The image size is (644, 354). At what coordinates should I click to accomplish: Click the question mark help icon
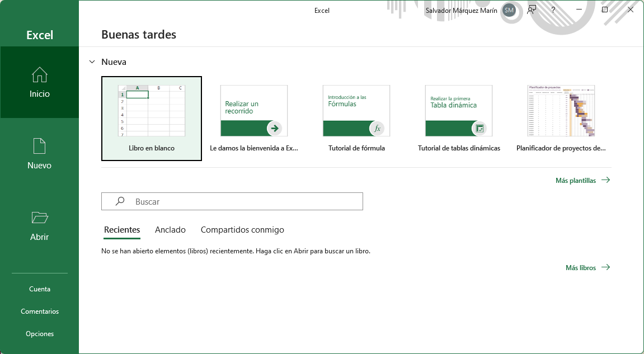553,10
